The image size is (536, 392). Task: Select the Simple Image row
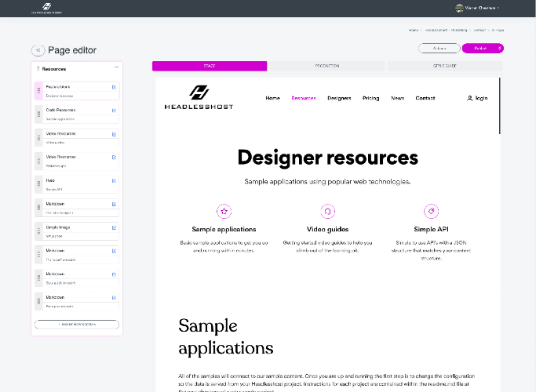(x=77, y=231)
